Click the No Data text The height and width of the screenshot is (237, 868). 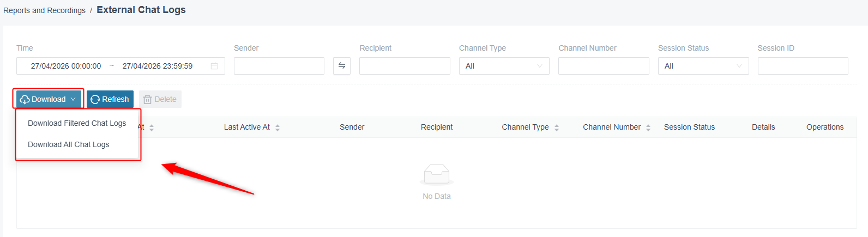(437, 196)
